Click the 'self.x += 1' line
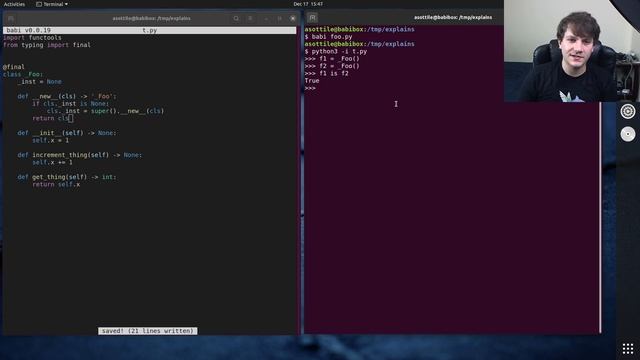The width and height of the screenshot is (640, 360). click(52, 162)
